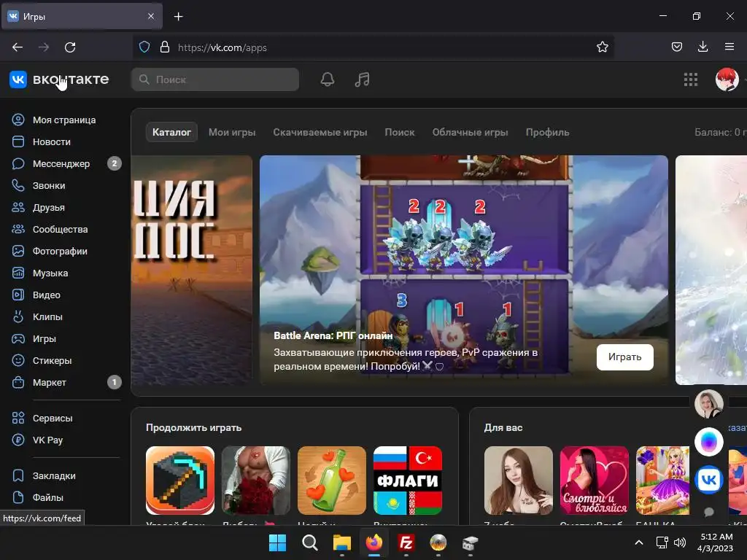Click the VK search field
This screenshot has width=747, height=560.
(x=215, y=79)
